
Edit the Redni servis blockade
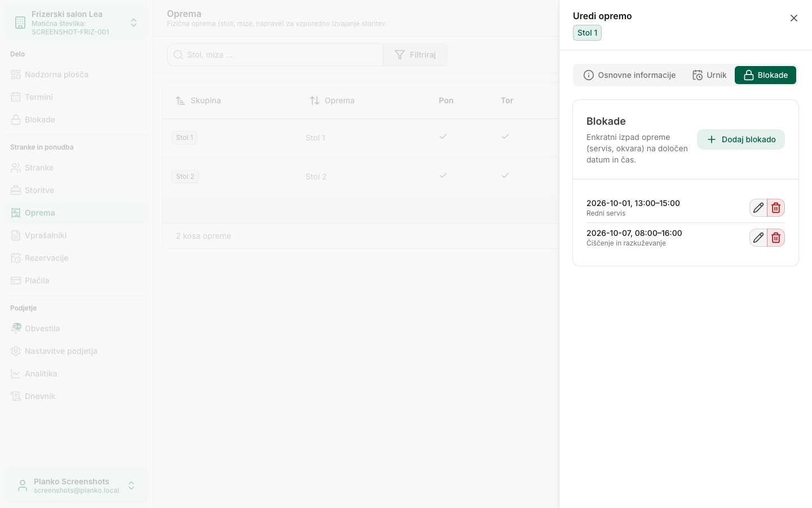(x=758, y=208)
